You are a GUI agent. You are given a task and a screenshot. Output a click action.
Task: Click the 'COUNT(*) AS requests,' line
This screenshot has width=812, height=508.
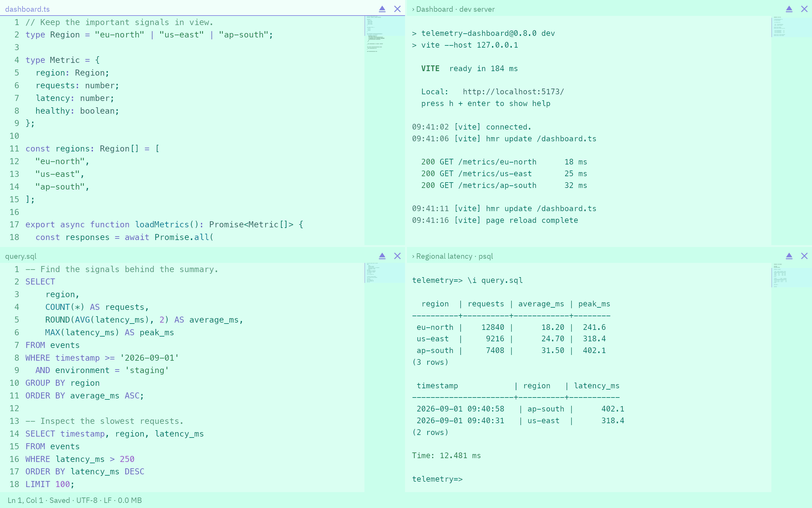coord(97,307)
